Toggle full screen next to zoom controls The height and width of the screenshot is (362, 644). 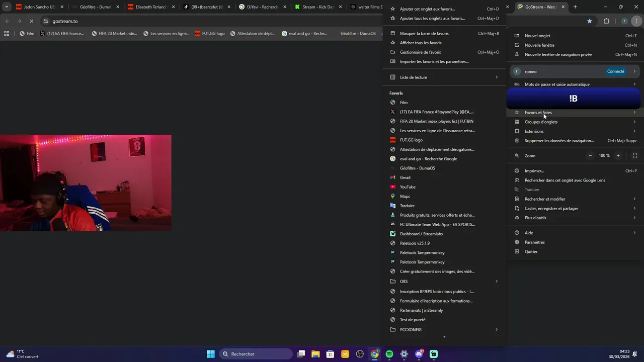click(x=634, y=156)
